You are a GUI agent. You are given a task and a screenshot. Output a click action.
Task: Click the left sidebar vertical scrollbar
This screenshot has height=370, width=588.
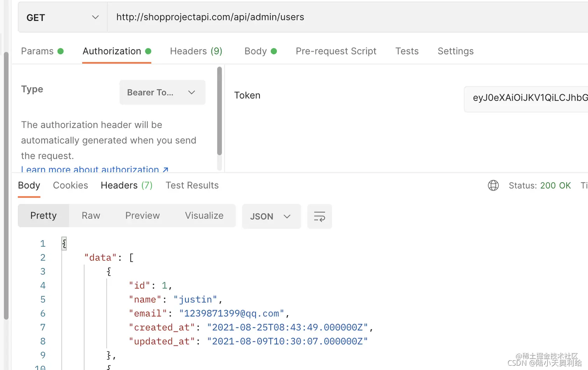coord(6,185)
